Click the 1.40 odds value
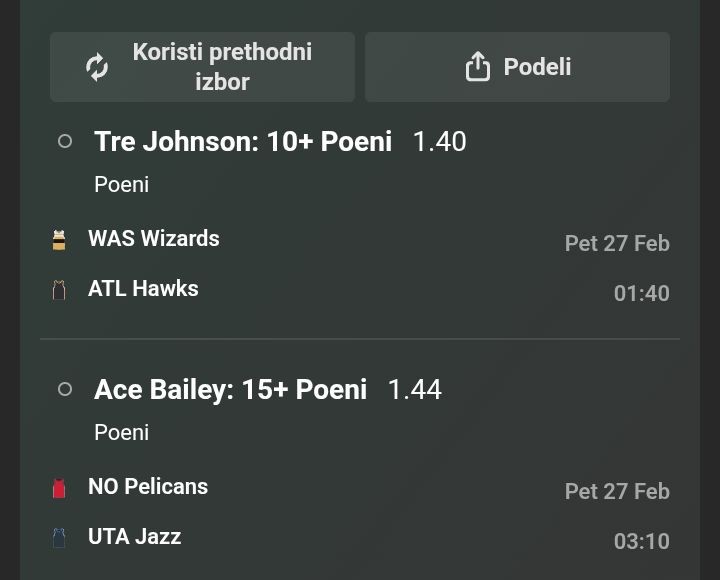Image resolution: width=720 pixels, height=580 pixels. coord(439,142)
